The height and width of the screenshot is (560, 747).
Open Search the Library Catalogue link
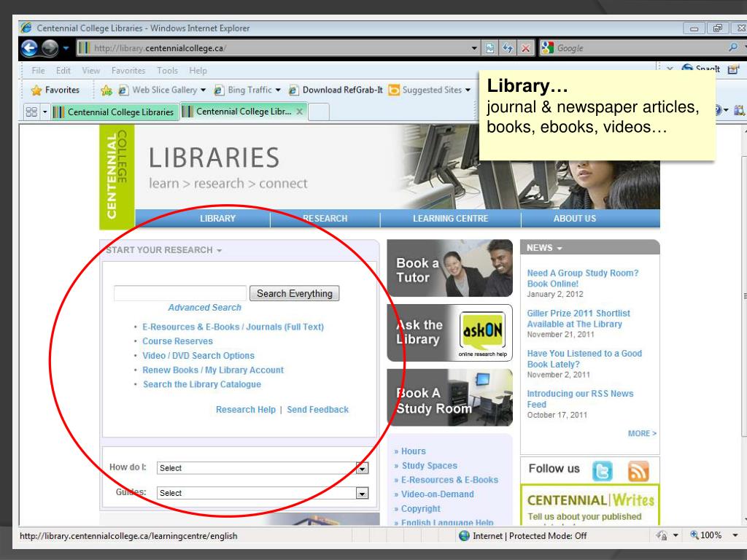click(202, 384)
